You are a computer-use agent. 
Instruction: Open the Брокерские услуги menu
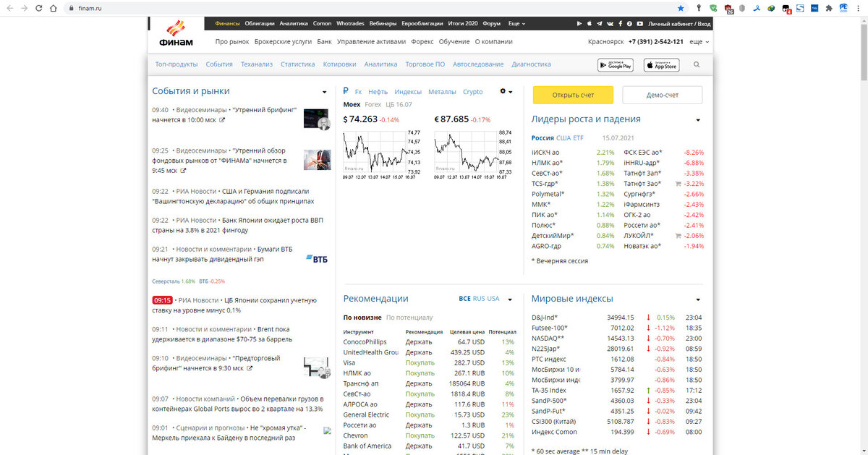(284, 42)
